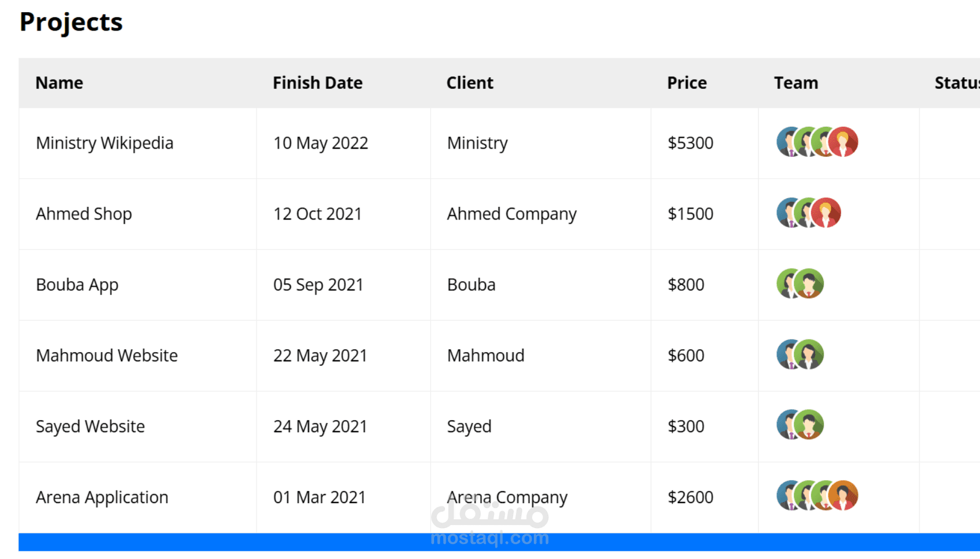Sort by the Finish Date column header
980x559 pixels.
(x=318, y=83)
